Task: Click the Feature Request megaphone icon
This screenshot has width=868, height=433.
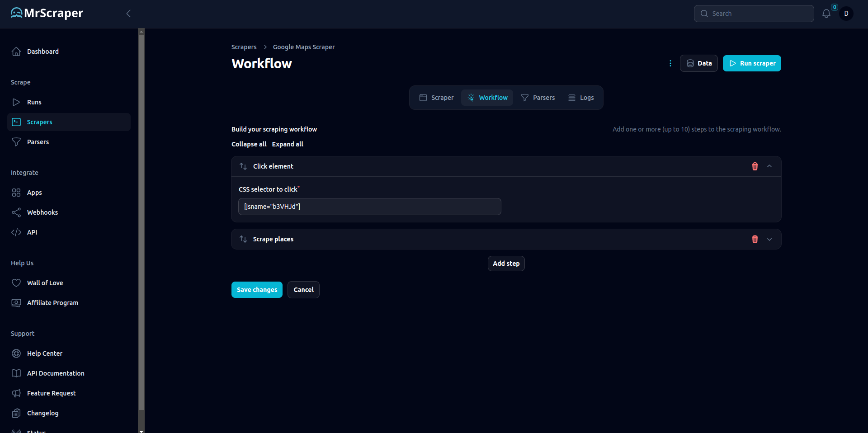Action: 16,393
